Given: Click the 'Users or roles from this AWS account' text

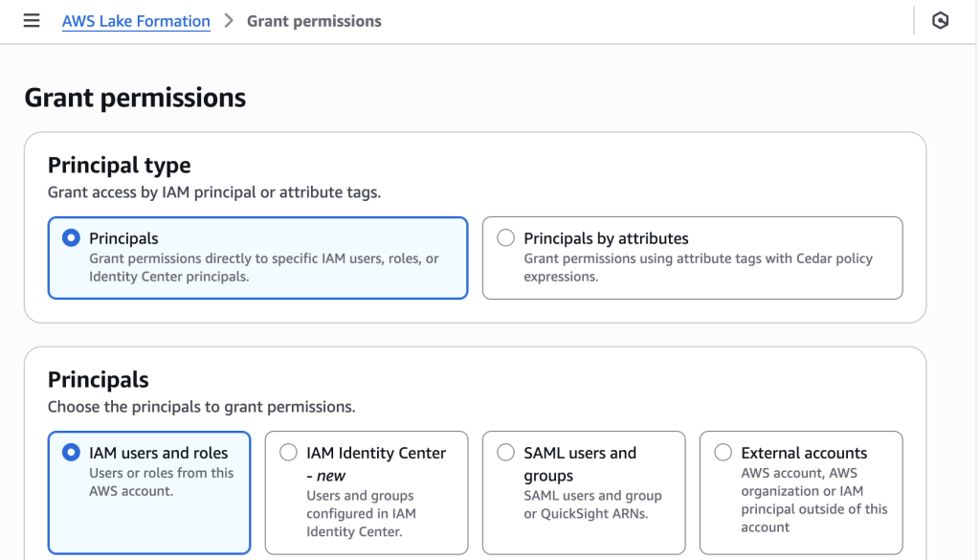Looking at the screenshot, I should [161, 482].
